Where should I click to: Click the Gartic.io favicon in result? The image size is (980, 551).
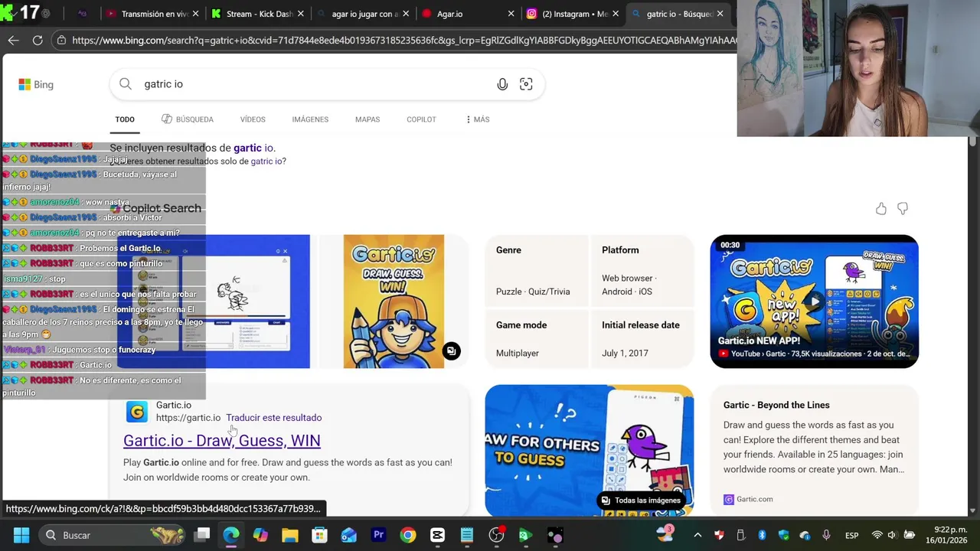137,412
